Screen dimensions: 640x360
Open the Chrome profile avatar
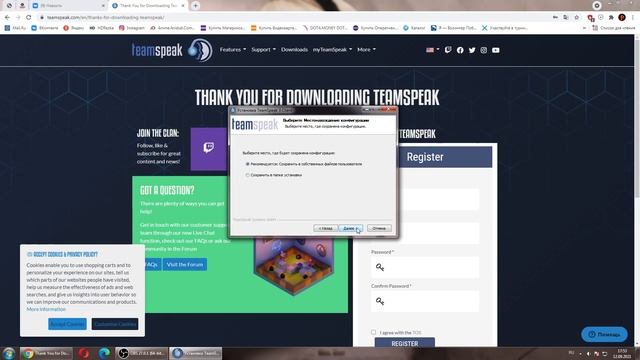point(622,17)
